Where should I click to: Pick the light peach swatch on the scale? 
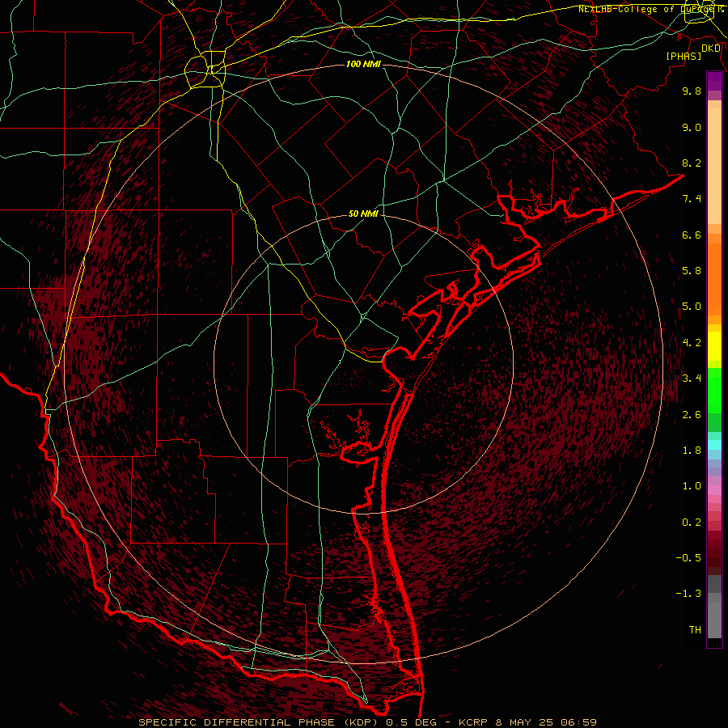tap(714, 167)
